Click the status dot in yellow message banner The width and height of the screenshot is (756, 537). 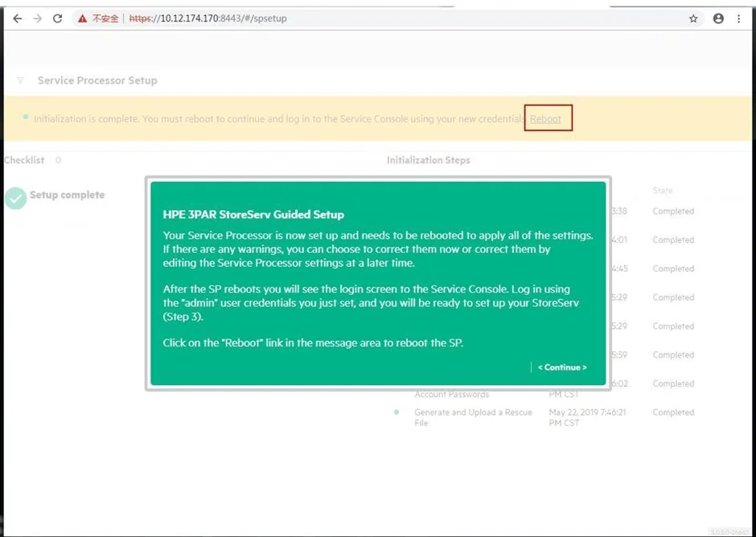25,117
